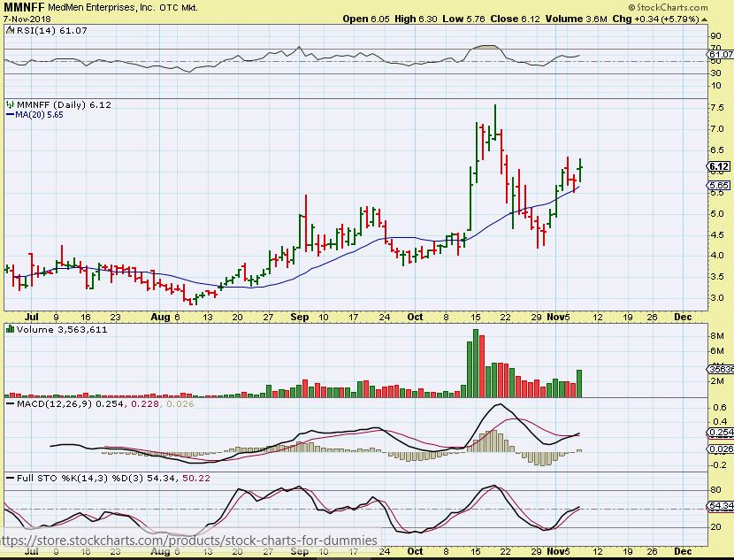Click the Volume 3.6M value in header
734x560 pixels.
coord(576,19)
